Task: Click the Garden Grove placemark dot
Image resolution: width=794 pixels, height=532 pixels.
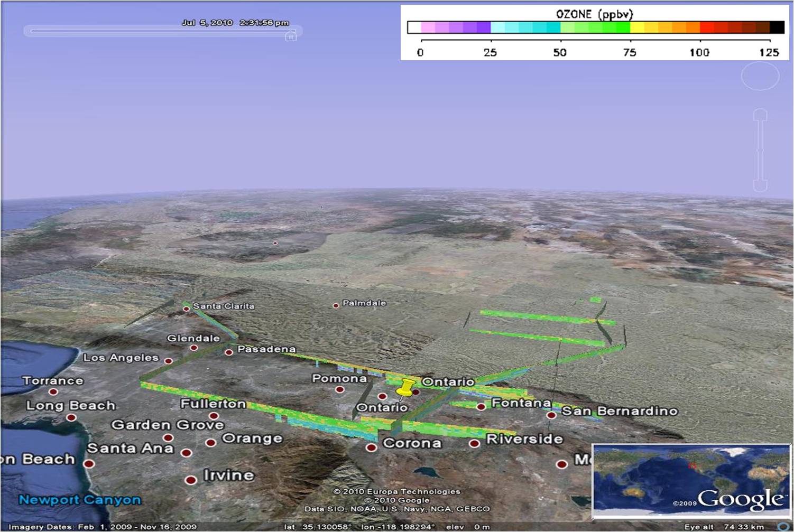Action: click(168, 437)
